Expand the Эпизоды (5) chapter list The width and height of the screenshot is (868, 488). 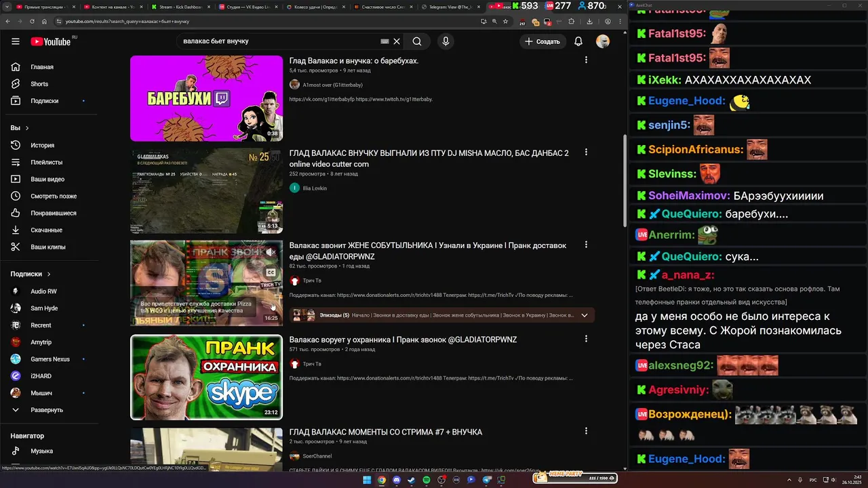point(585,315)
